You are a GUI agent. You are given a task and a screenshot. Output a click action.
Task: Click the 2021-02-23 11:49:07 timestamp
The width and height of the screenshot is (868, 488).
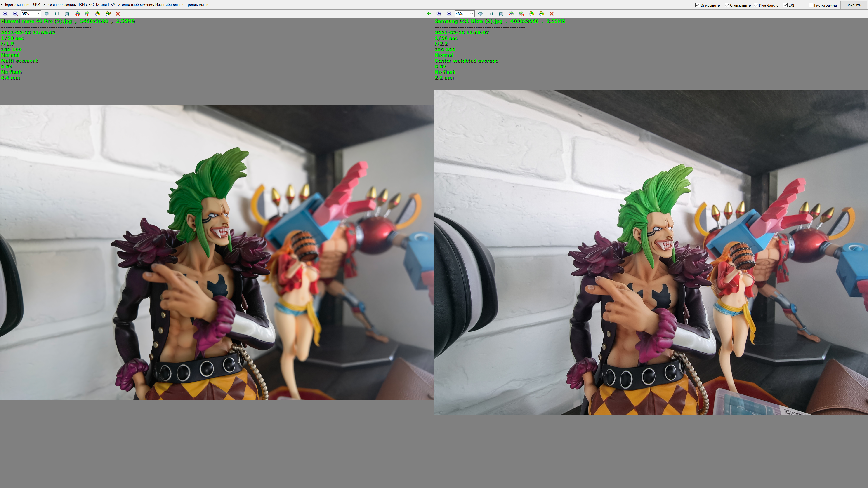[x=462, y=33]
